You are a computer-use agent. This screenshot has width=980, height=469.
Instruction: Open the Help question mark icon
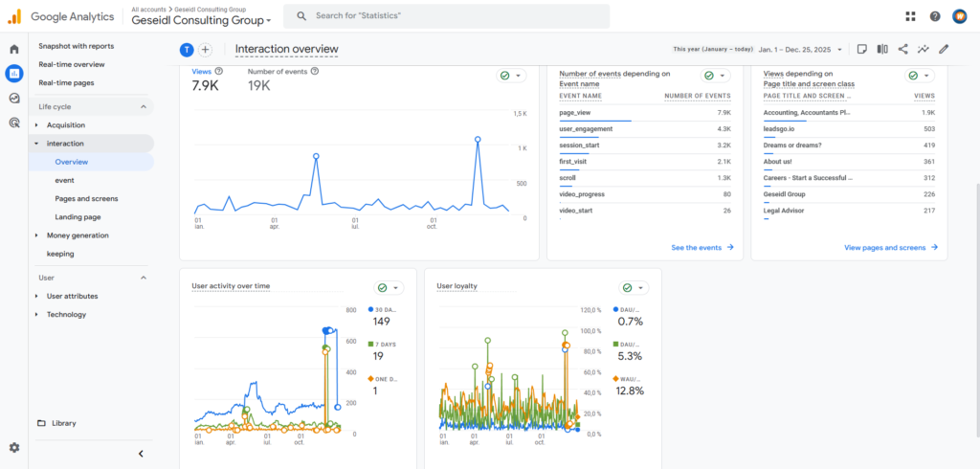click(935, 17)
